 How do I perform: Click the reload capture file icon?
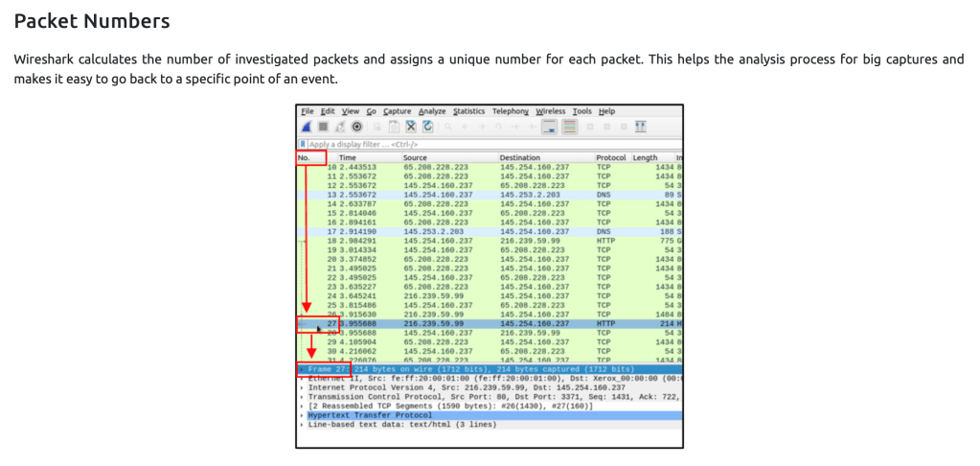[x=427, y=127]
